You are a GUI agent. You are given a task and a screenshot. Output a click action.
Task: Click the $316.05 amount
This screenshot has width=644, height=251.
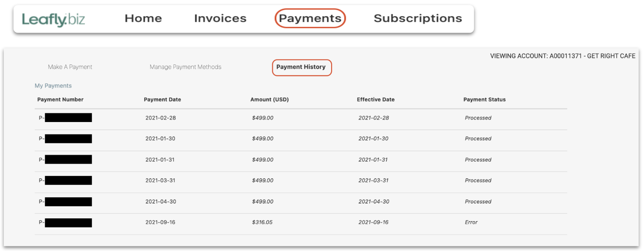tap(262, 222)
